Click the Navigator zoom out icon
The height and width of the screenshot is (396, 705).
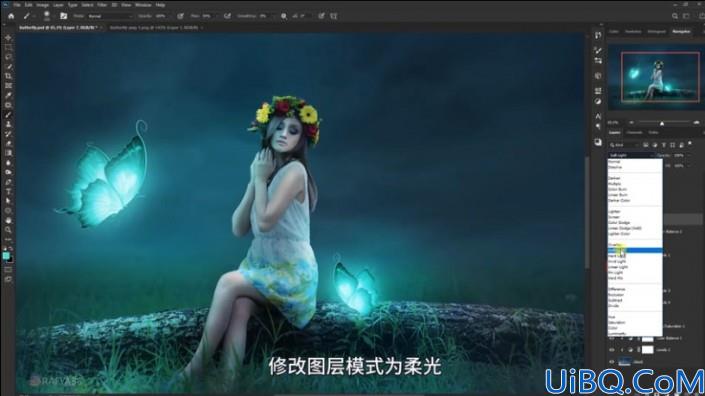click(631, 122)
